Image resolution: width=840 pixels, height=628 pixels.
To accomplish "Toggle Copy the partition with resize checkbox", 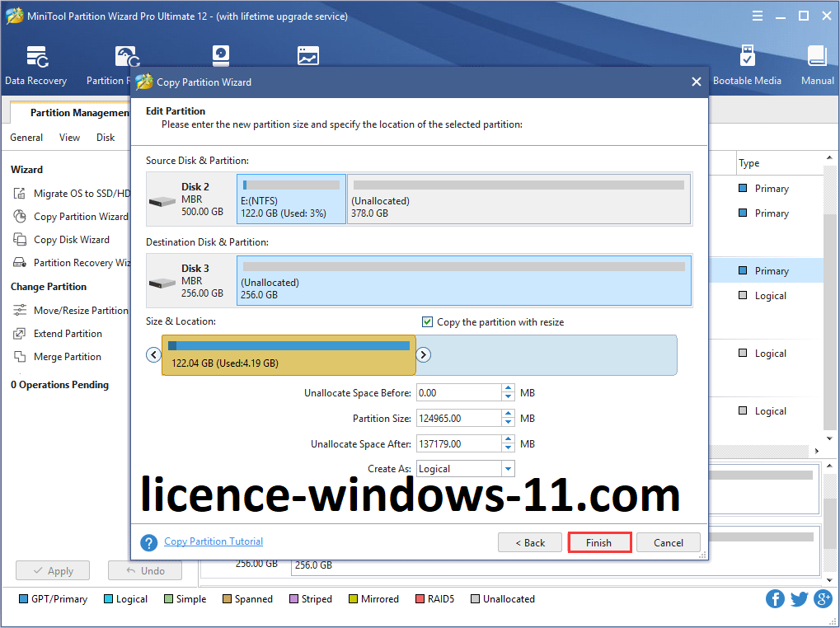I will point(427,322).
